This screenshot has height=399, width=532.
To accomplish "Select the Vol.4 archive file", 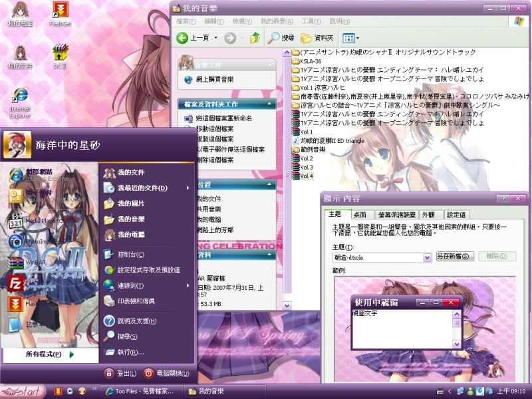I will tap(303, 176).
